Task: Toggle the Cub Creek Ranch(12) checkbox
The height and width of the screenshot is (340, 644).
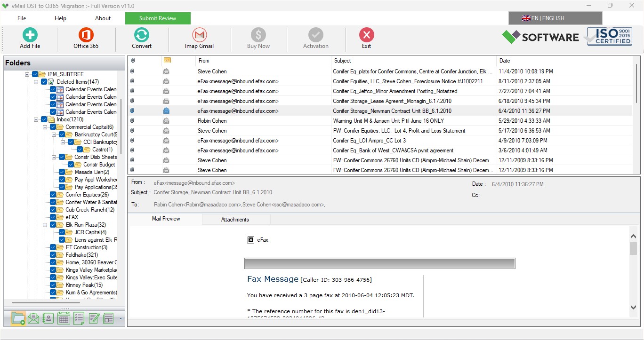Action: (x=53, y=210)
